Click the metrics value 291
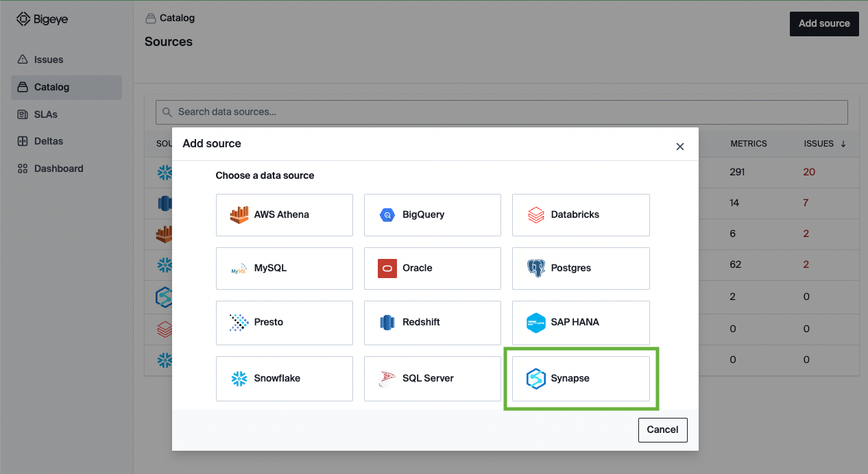 pos(738,172)
